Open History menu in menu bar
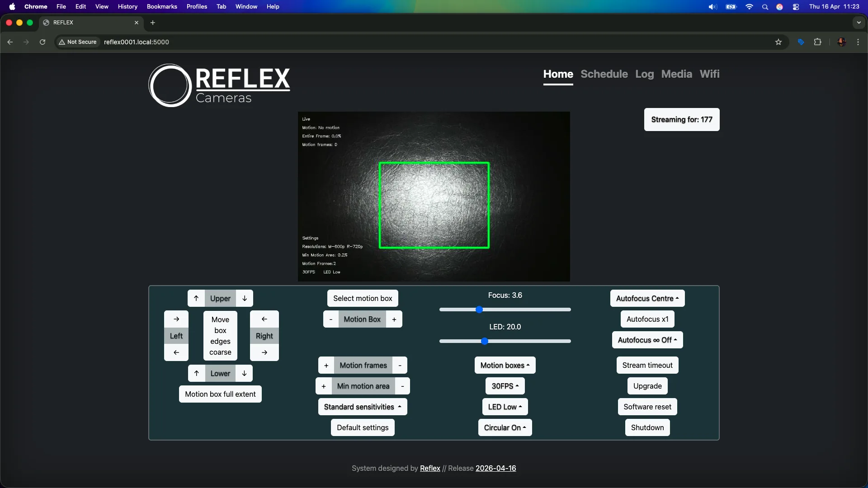 click(127, 6)
